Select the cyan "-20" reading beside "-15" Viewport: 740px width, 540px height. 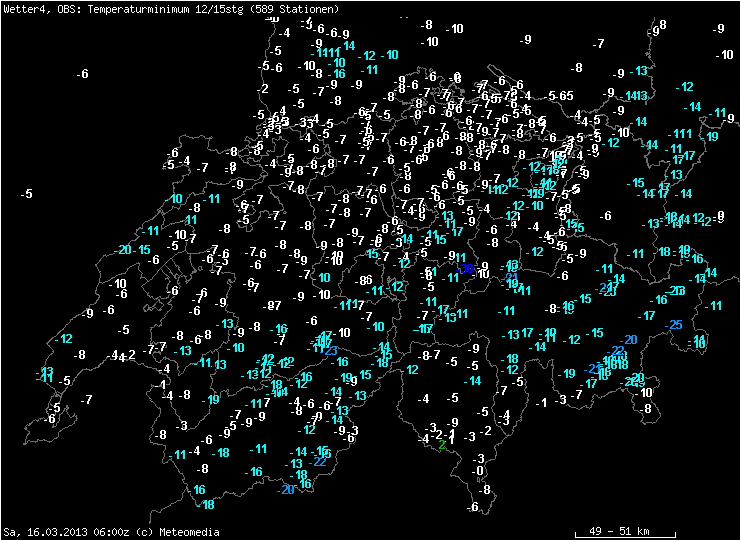122,250
